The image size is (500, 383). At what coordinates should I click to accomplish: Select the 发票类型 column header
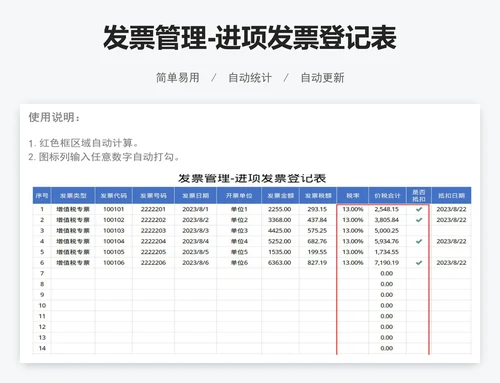73,196
